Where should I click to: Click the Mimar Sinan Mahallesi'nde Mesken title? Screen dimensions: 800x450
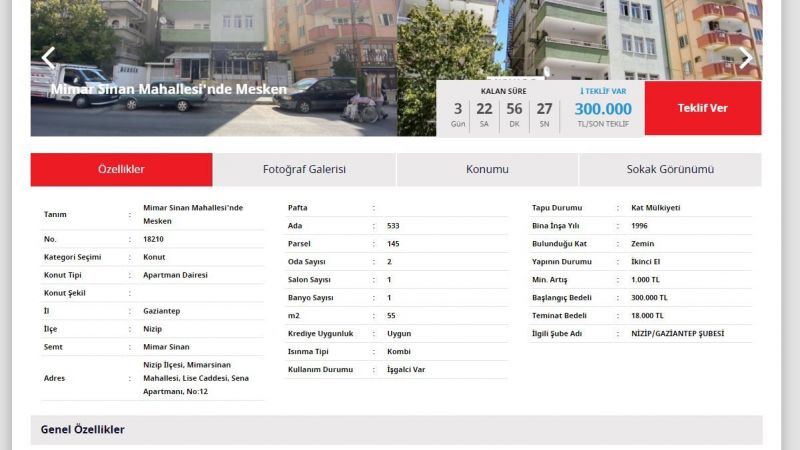point(168,89)
